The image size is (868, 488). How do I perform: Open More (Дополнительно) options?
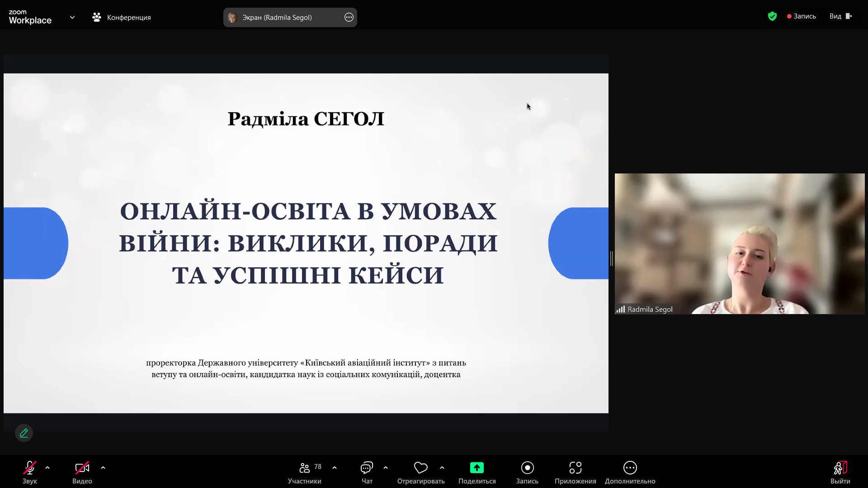[630, 468]
